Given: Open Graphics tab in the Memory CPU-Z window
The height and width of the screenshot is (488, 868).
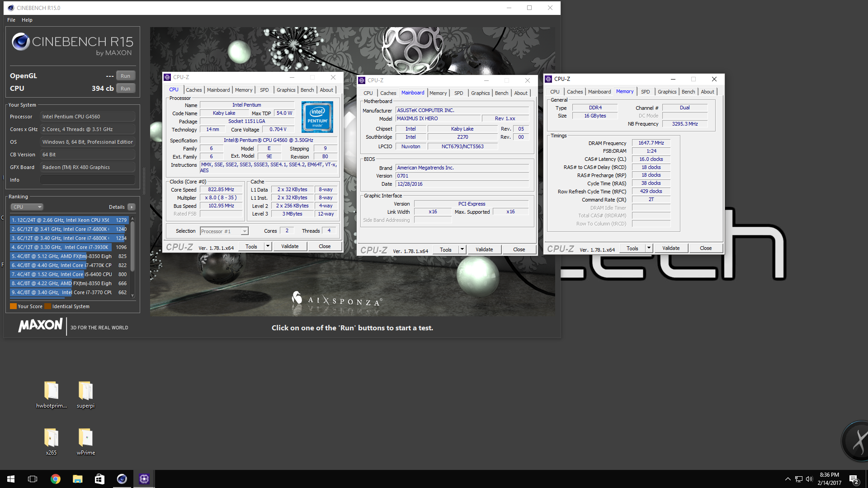Looking at the screenshot, I should (x=667, y=92).
